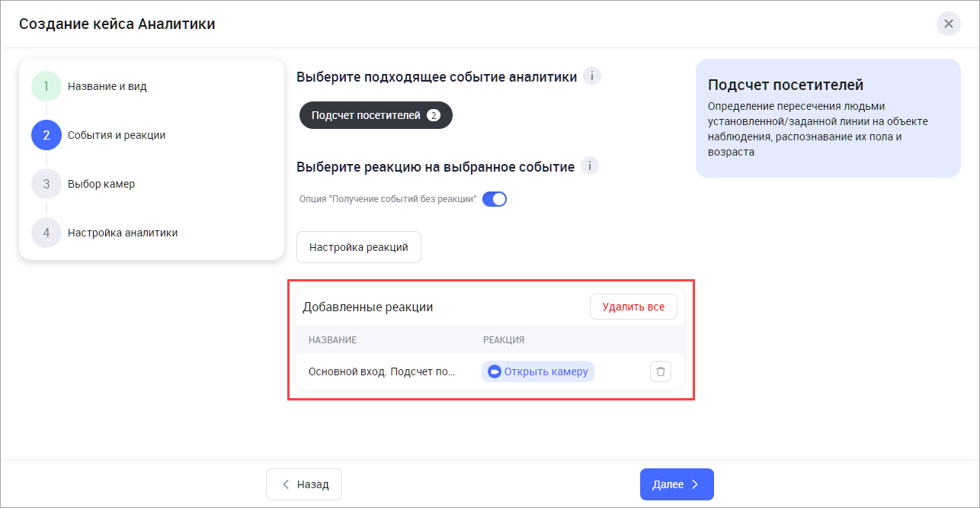Click info icon beside reaction selection heading
Image resolution: width=980 pixels, height=508 pixels.
(590, 166)
